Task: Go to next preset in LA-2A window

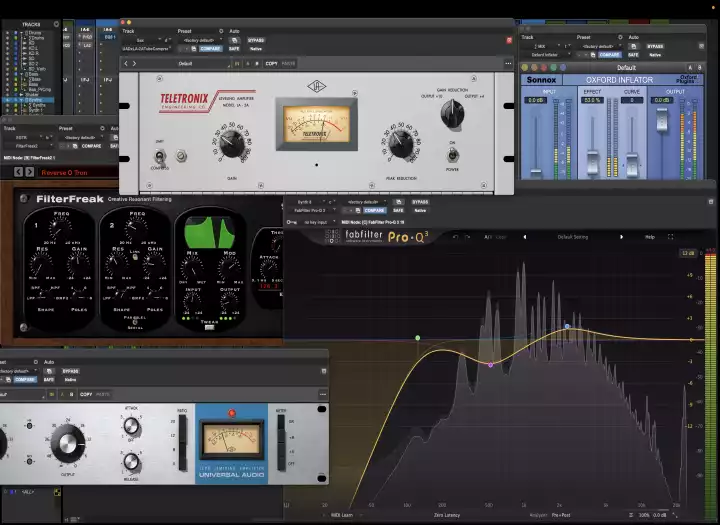Action: coord(135,63)
